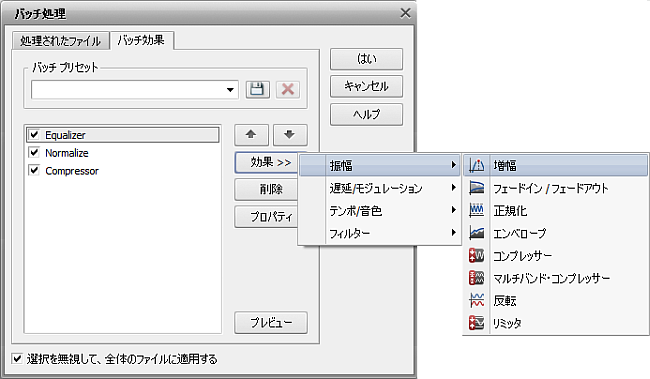Select 正規化 menu entry
This screenshot has width=650, height=379.
555,210
